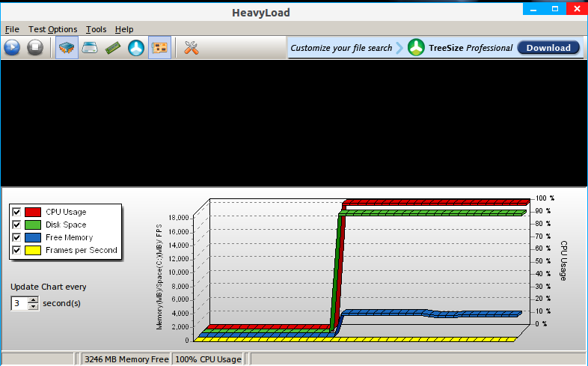Click the black GPU rendering preview area
588x366 pixels.
coord(294,123)
